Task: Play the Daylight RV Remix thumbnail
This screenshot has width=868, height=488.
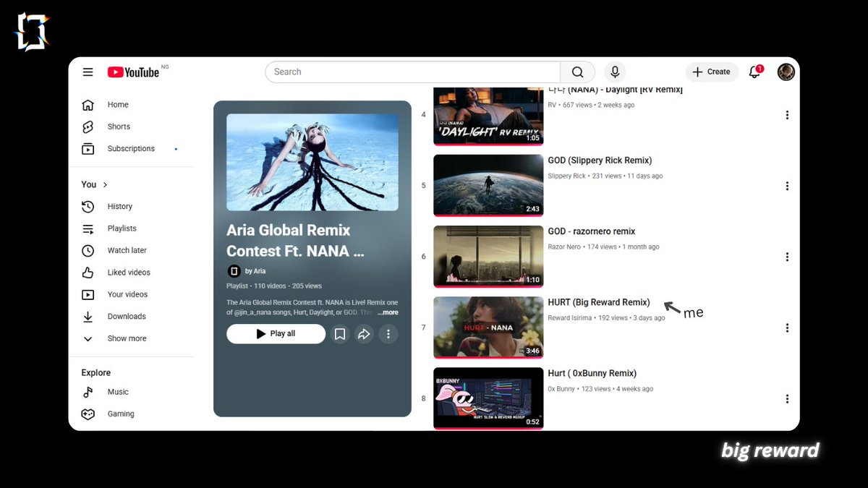Action: [x=488, y=116]
